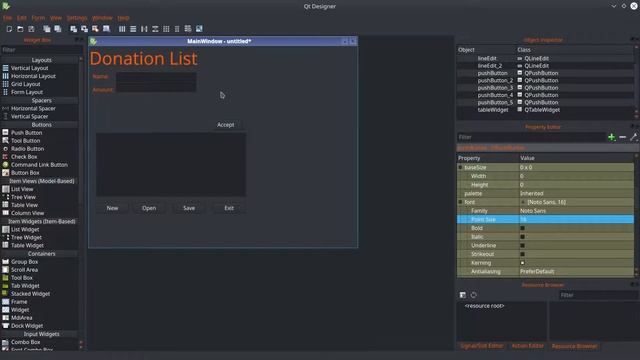The width and height of the screenshot is (640, 360).
Task: Toggle the Underline font property checkbox
Action: point(522,245)
